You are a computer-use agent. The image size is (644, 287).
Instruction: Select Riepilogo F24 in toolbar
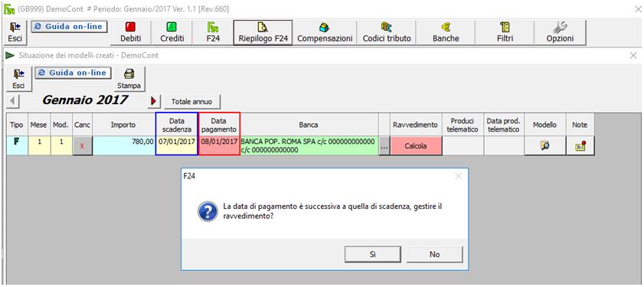(x=263, y=32)
